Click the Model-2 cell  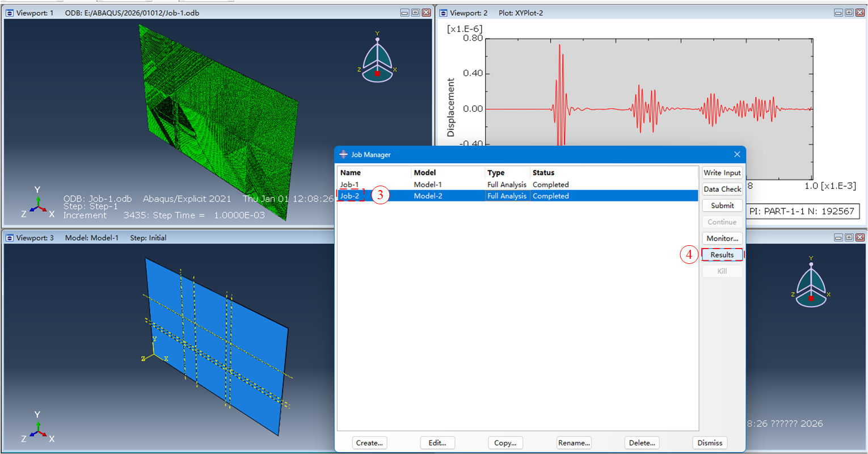pos(428,196)
